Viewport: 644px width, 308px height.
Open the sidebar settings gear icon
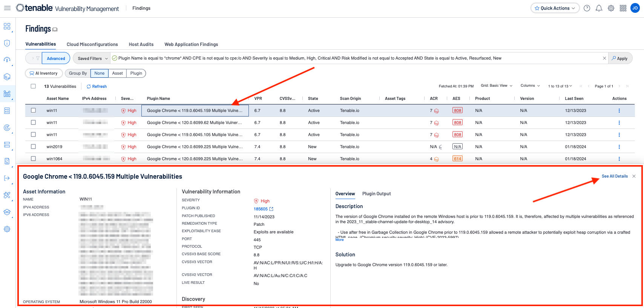[x=7, y=229]
